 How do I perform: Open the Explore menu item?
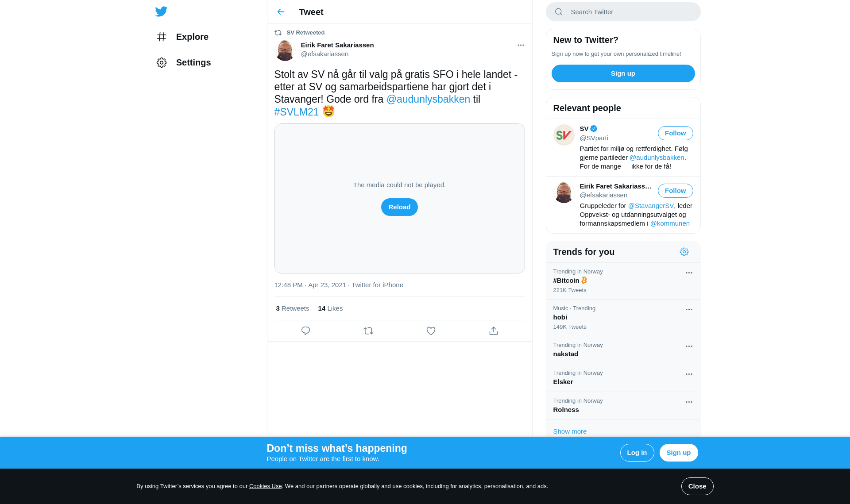pyautogui.click(x=182, y=37)
